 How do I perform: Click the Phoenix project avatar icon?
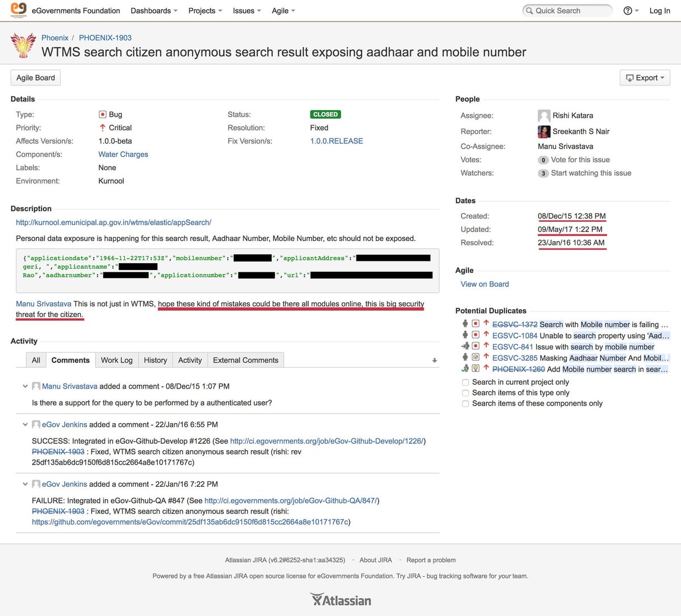click(23, 45)
